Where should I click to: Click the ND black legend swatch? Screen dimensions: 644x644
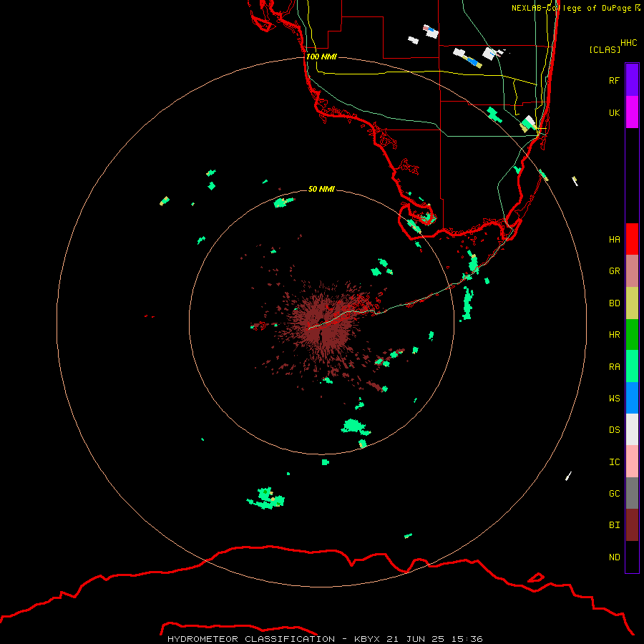[x=632, y=557]
